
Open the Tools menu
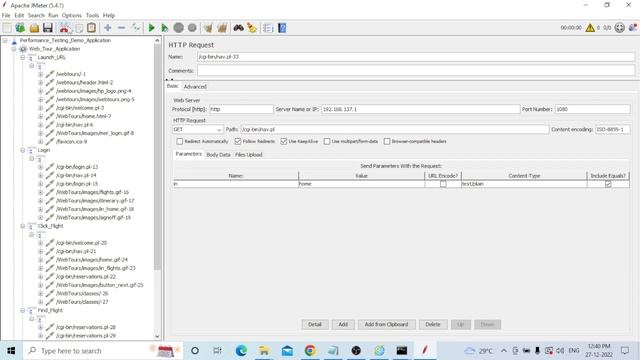point(92,15)
